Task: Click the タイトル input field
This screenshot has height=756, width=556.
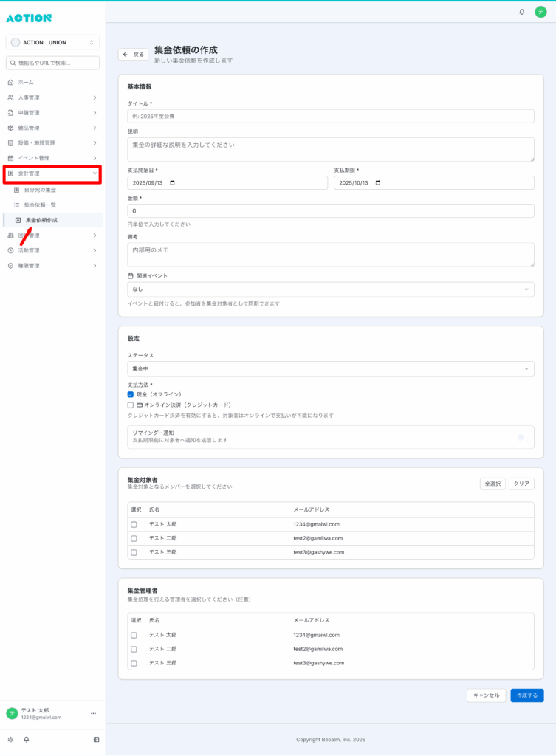Action: (330, 116)
